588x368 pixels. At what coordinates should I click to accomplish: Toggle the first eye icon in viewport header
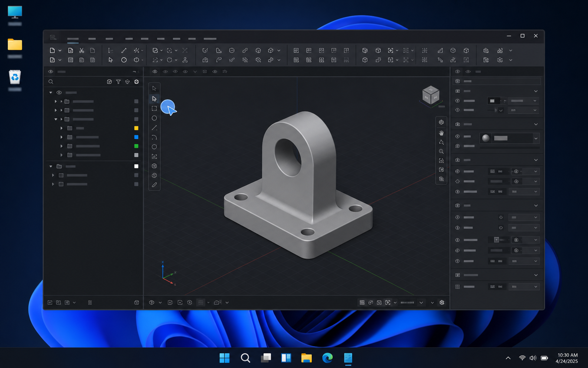(155, 72)
